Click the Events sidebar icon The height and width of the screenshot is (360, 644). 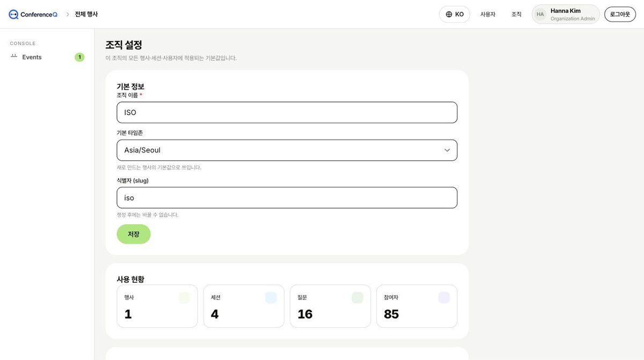tap(14, 57)
